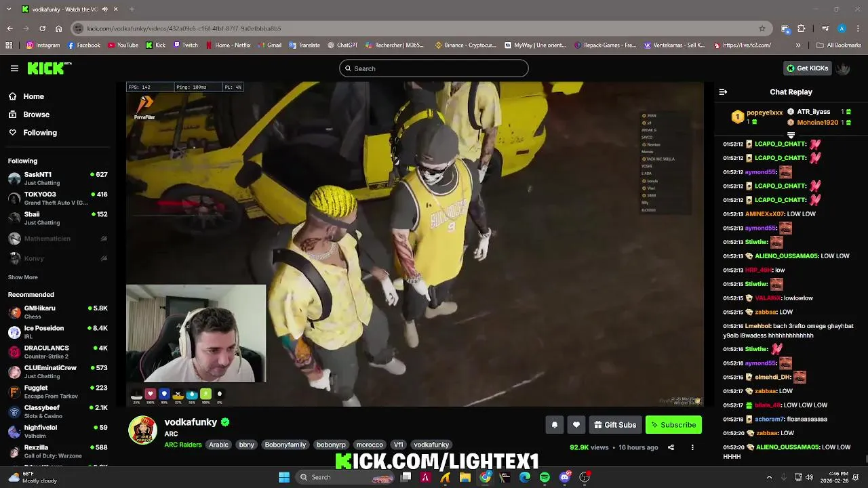Reload the page
Screen dimensions: 868x488
pyautogui.click(x=42, y=28)
